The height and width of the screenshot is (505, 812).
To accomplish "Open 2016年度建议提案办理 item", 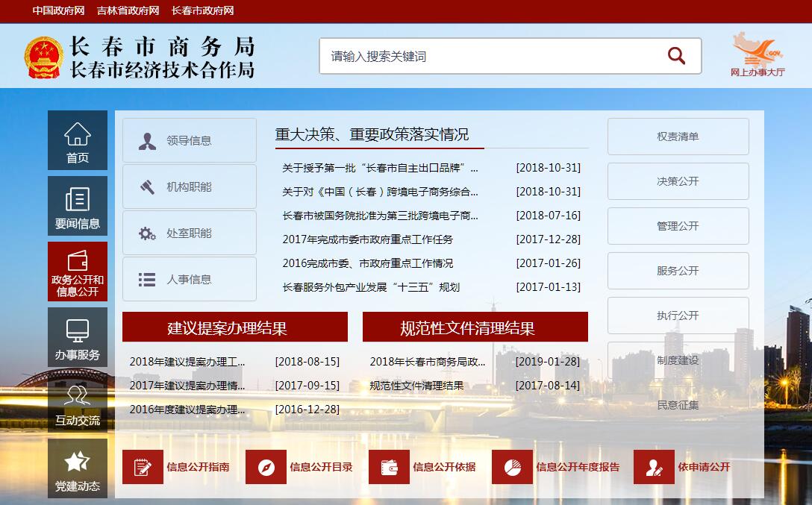I will pyautogui.click(x=187, y=410).
